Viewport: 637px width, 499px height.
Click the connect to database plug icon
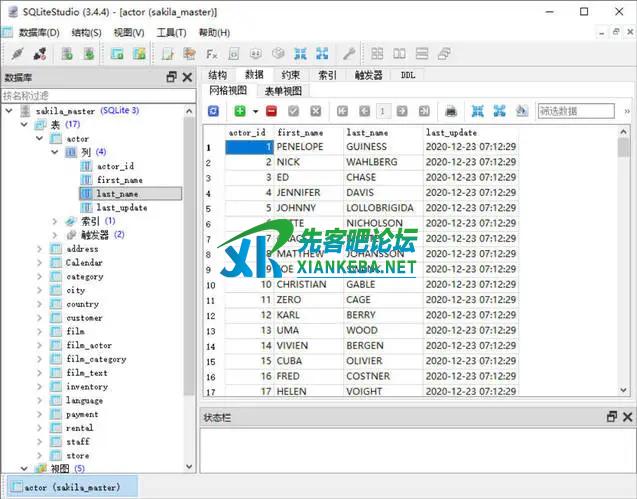(16, 54)
